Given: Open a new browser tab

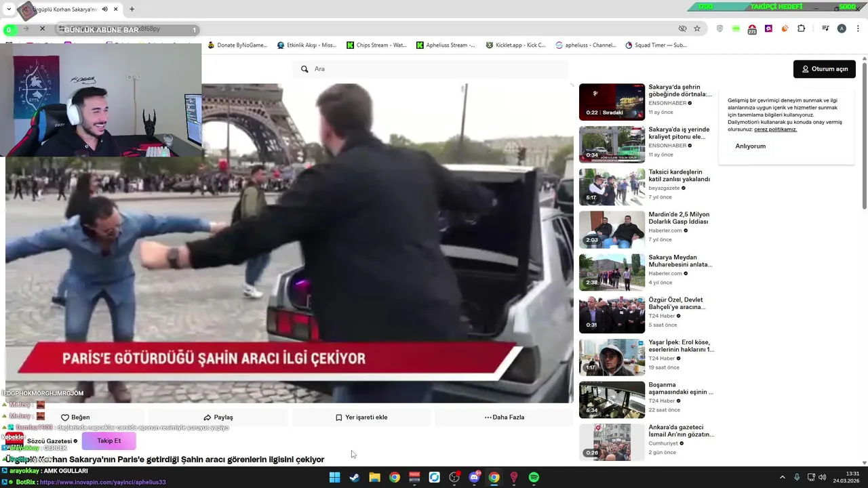Looking at the screenshot, I should point(132,9).
